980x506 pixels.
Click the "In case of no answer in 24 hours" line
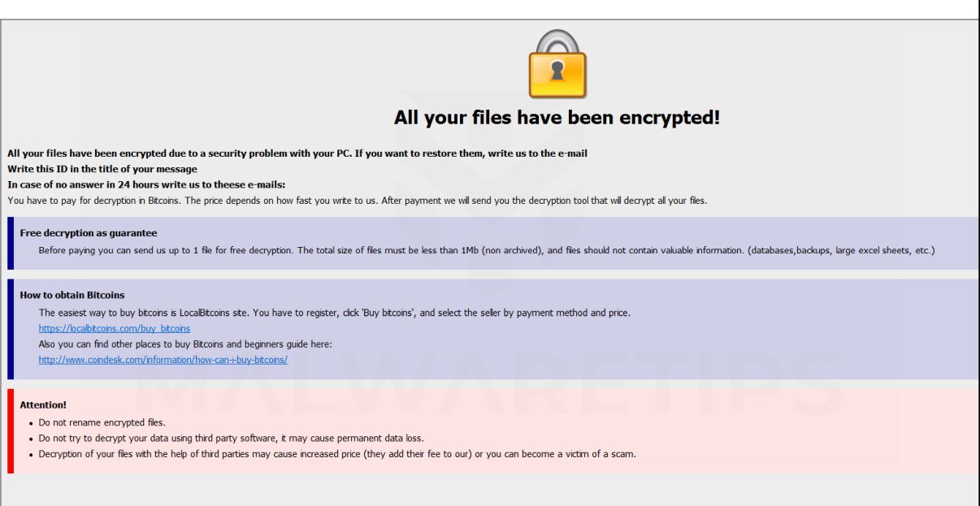(146, 184)
